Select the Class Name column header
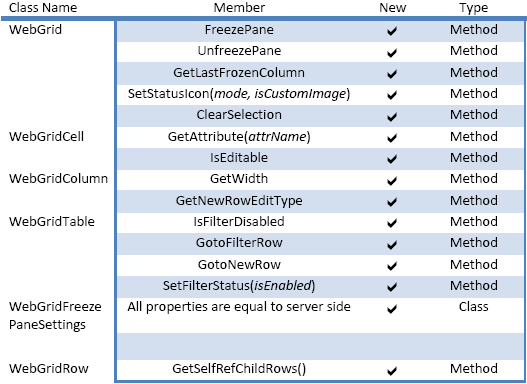Image resolution: width=527 pixels, height=384 pixels. tap(43, 8)
